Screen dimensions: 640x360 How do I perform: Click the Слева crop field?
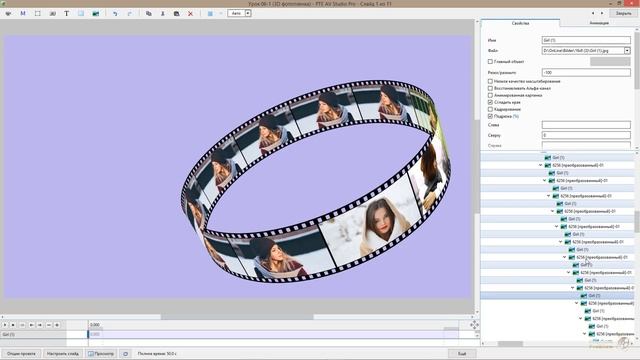[586, 125]
